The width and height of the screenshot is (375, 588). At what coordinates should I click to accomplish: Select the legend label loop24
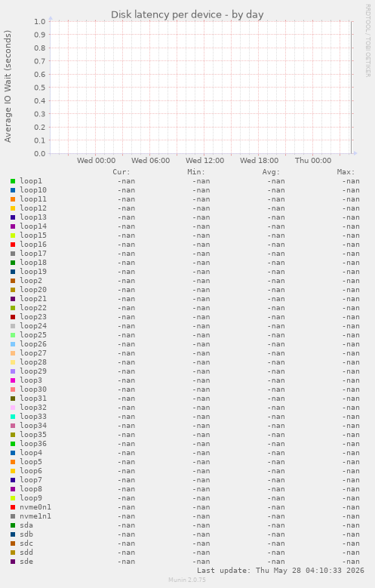(33, 326)
